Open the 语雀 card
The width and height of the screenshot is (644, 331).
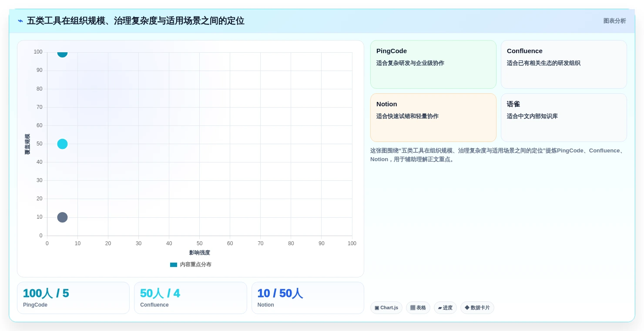pyautogui.click(x=563, y=118)
